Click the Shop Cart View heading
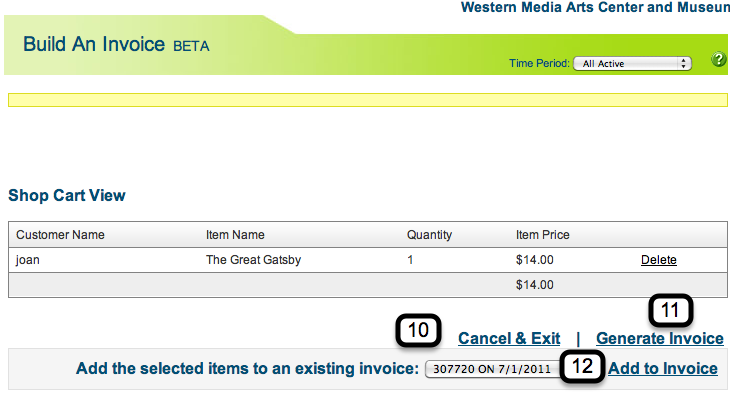This screenshot has height=402, width=730. [x=67, y=195]
